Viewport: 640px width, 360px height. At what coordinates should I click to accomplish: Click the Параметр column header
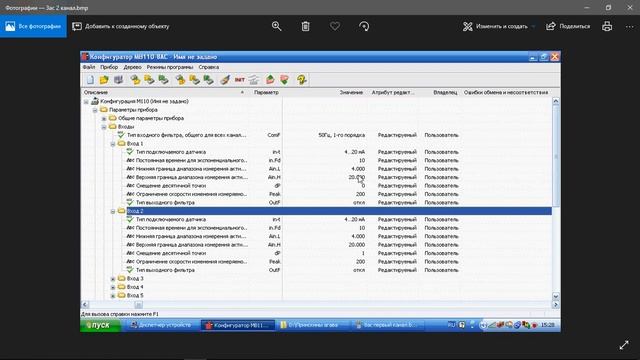click(266, 92)
